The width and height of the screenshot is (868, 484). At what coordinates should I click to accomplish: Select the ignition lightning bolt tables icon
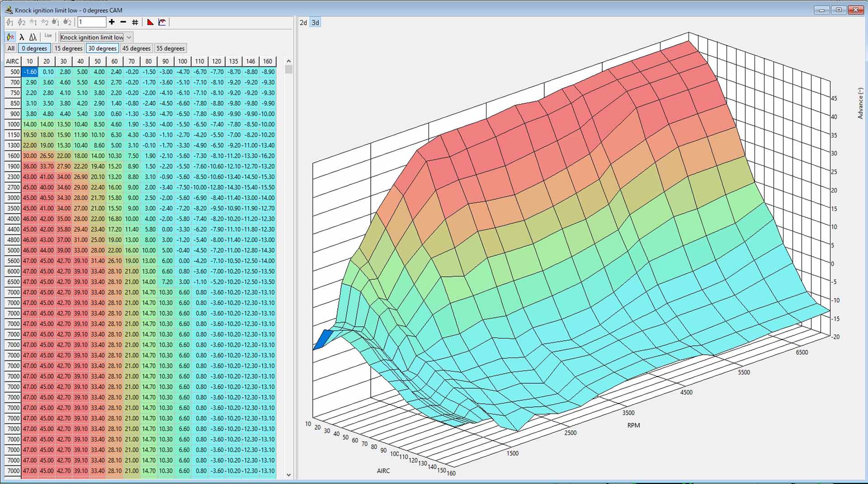tap(10, 37)
